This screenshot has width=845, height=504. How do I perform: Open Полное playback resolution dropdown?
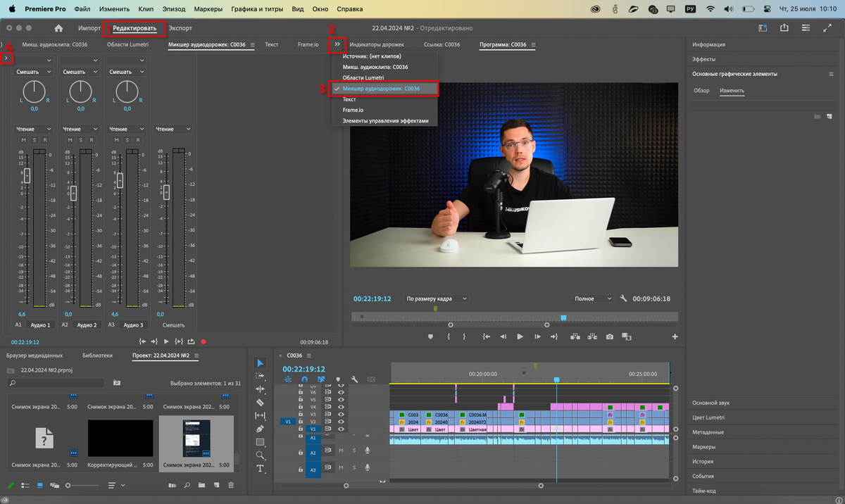[593, 298]
